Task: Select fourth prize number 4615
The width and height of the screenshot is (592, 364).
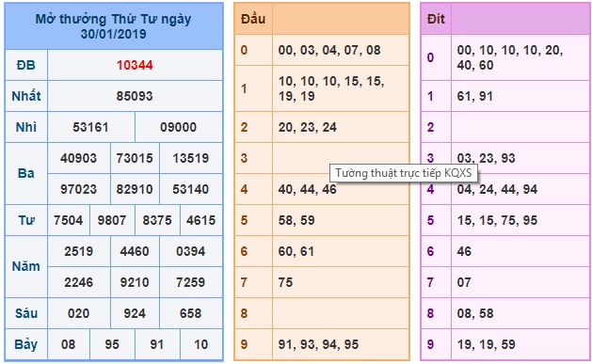Action: (200, 220)
